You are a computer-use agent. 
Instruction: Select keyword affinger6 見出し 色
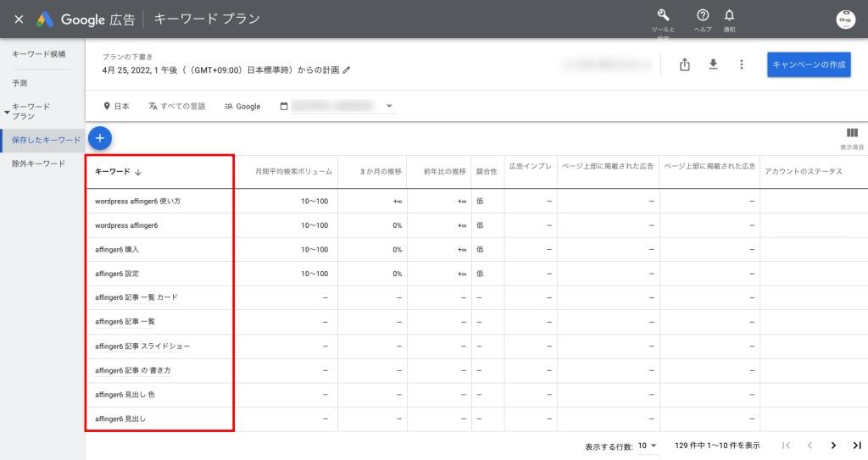point(125,395)
